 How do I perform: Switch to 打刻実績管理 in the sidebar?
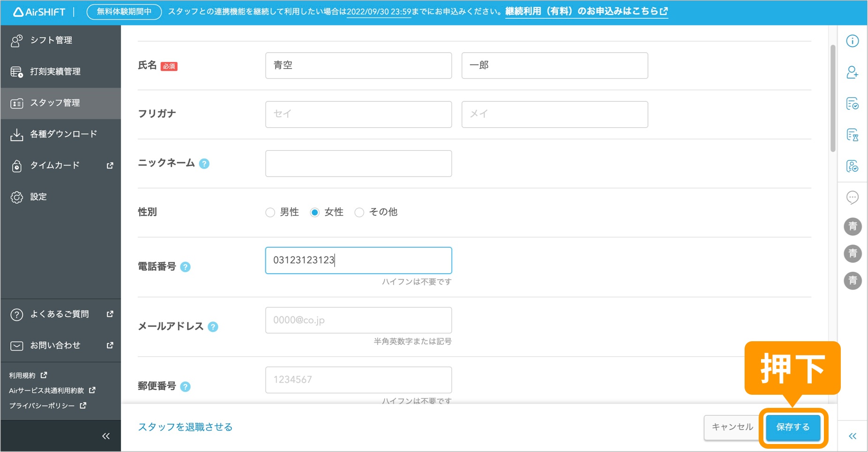tap(55, 71)
